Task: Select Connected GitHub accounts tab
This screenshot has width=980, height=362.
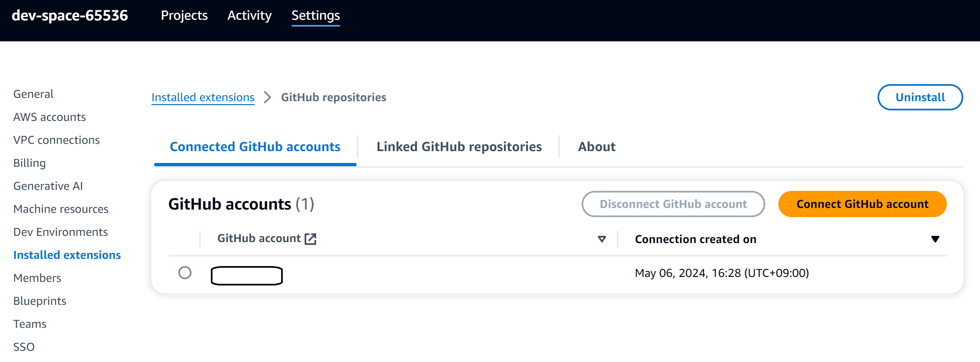Action: tap(255, 147)
